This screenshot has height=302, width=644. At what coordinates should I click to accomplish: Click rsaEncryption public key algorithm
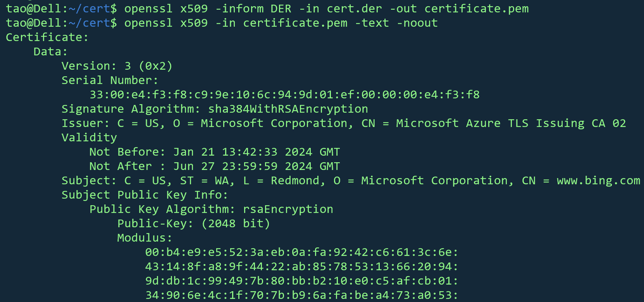(x=288, y=209)
